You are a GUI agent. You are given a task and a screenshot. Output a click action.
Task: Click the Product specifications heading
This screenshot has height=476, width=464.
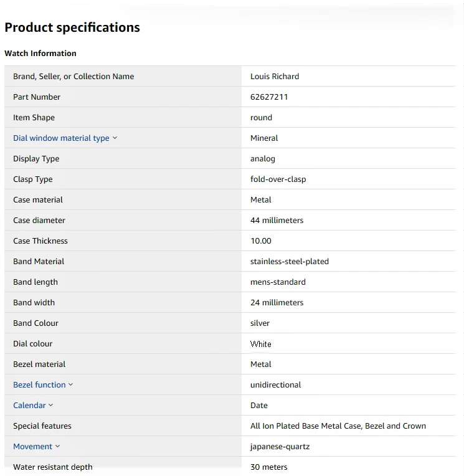tap(72, 27)
